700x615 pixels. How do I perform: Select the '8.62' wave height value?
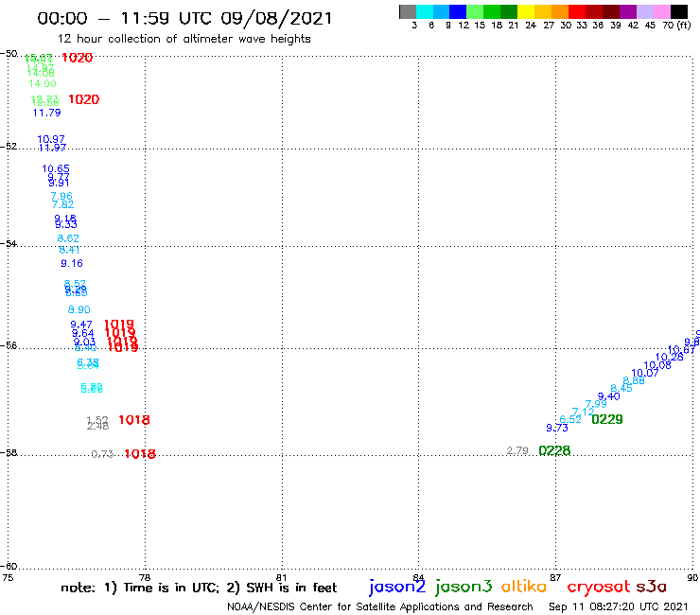pyautogui.click(x=68, y=238)
